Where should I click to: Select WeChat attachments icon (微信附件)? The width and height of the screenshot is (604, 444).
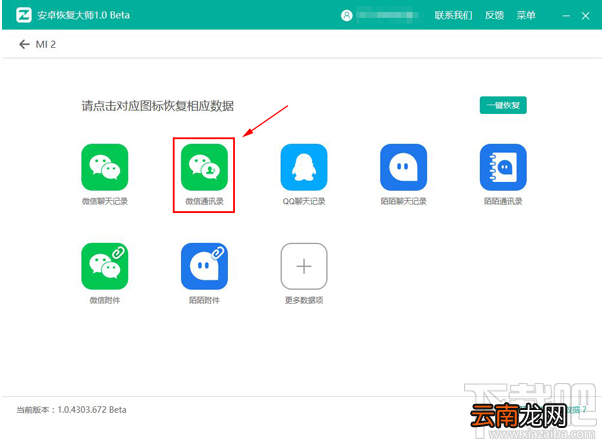click(x=104, y=266)
